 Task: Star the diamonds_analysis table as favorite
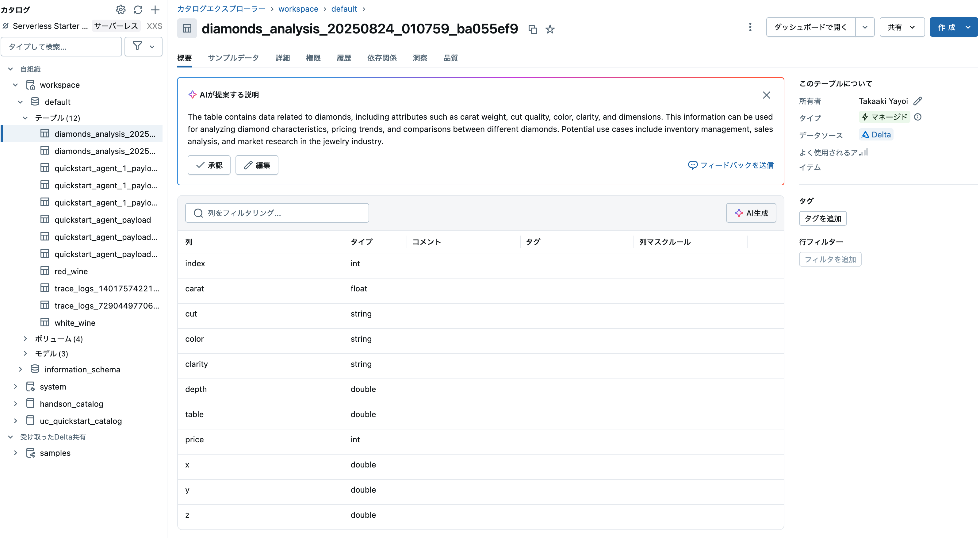click(x=550, y=29)
